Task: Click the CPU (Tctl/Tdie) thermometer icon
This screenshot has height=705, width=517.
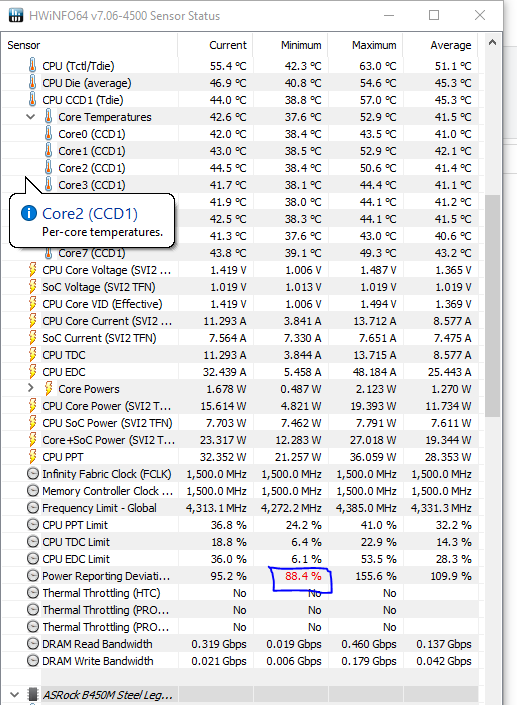Action: [x=32, y=66]
